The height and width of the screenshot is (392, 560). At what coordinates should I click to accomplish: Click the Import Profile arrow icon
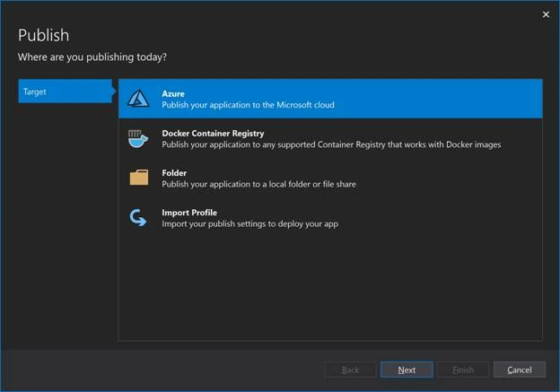click(x=138, y=217)
